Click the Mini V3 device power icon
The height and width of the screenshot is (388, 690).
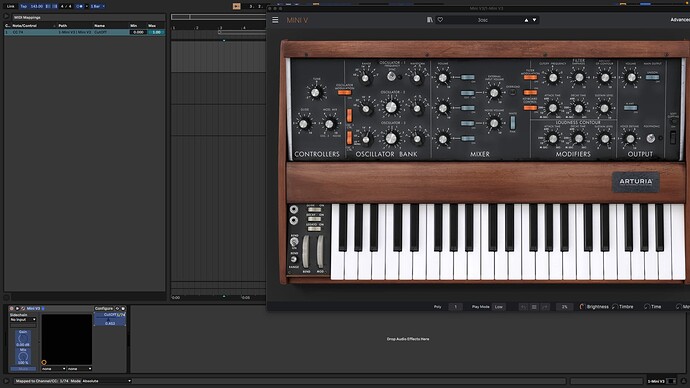coord(11,308)
